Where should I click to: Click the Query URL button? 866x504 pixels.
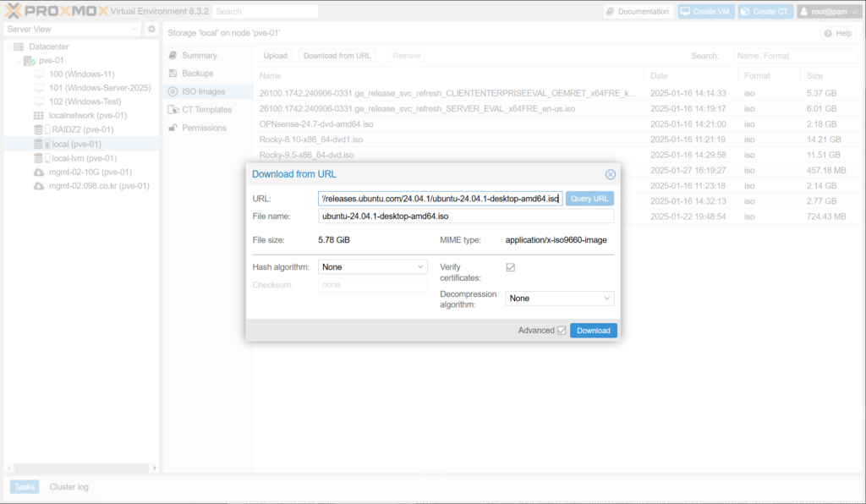589,199
